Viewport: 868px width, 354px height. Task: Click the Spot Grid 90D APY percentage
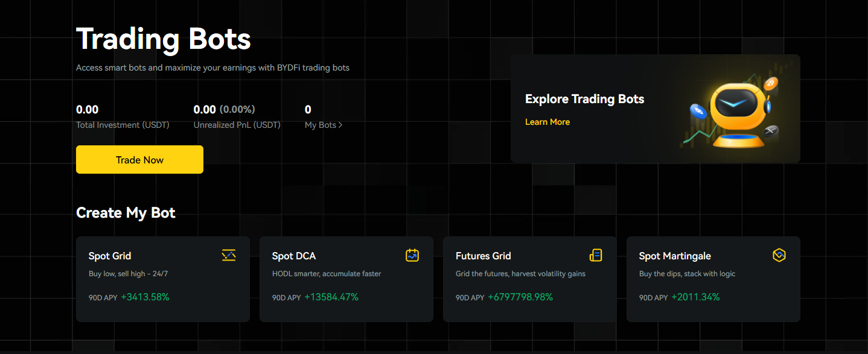[145, 297]
